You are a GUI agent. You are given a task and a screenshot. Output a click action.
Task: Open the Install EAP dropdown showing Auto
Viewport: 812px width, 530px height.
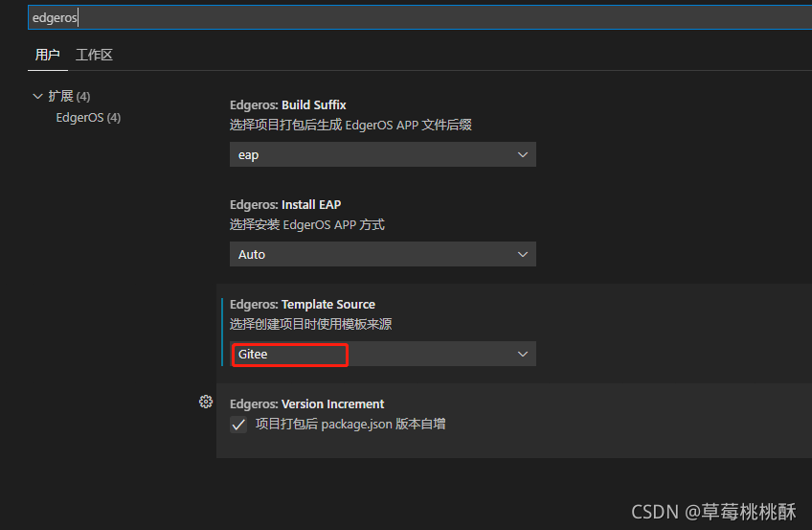coord(383,254)
